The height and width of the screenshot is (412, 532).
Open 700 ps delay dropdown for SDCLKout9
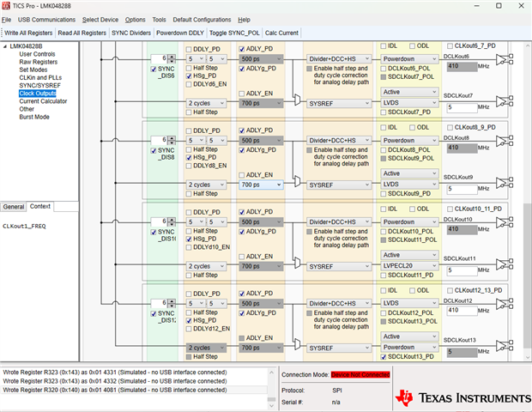click(261, 185)
